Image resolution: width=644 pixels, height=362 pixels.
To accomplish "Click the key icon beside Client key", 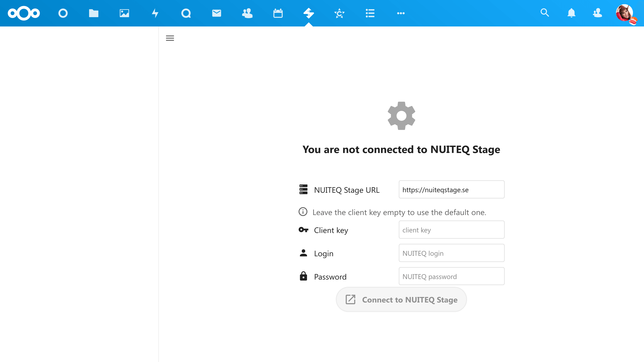I will tap(304, 230).
